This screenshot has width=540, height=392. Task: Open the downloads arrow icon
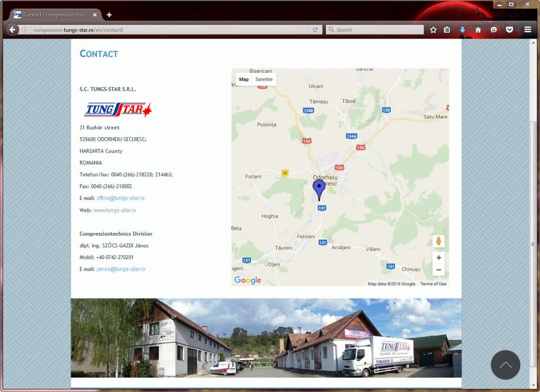462,30
